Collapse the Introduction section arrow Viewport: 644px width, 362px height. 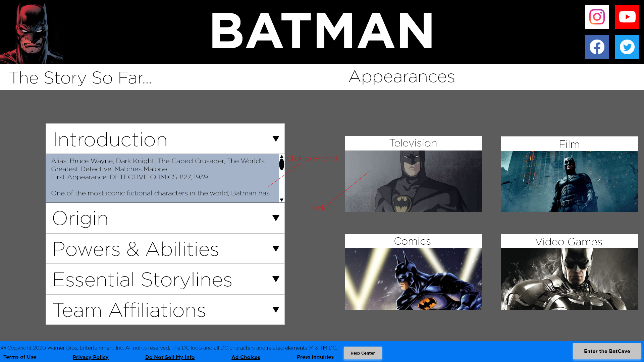tap(276, 139)
